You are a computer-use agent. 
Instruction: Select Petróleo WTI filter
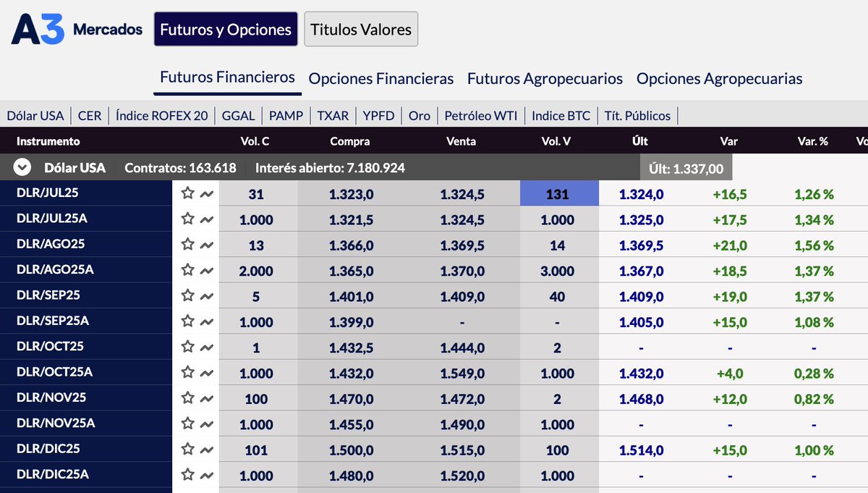coord(481,115)
